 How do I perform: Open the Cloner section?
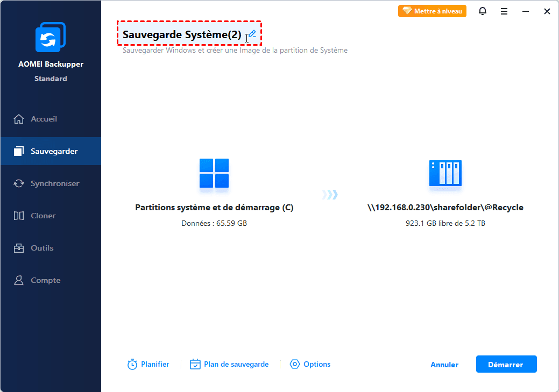[x=51, y=216]
